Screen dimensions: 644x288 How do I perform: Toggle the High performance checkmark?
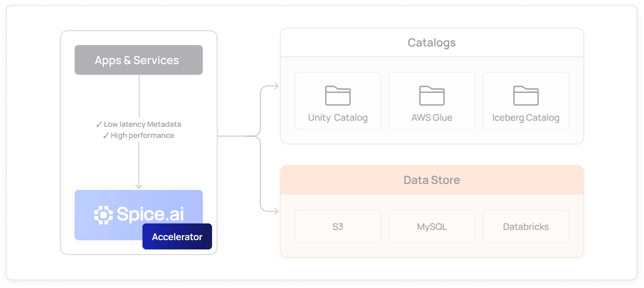tap(106, 135)
